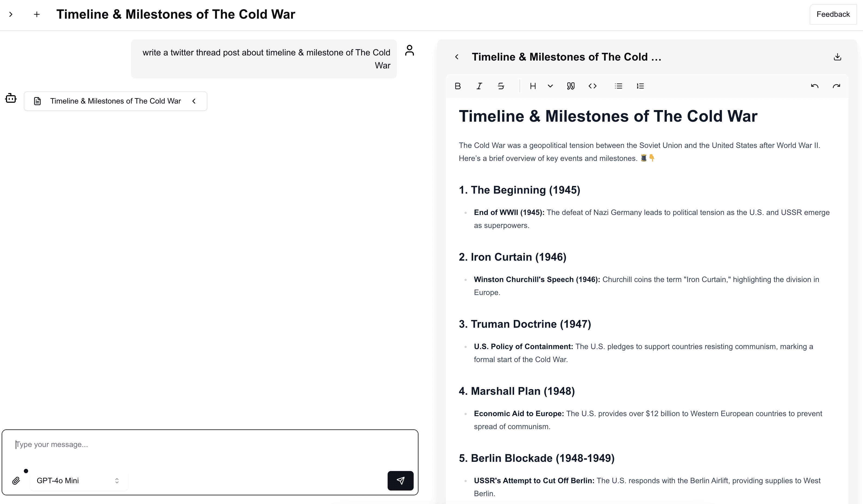Insert a blockquote
Image resolution: width=863 pixels, height=504 pixels.
(x=571, y=86)
